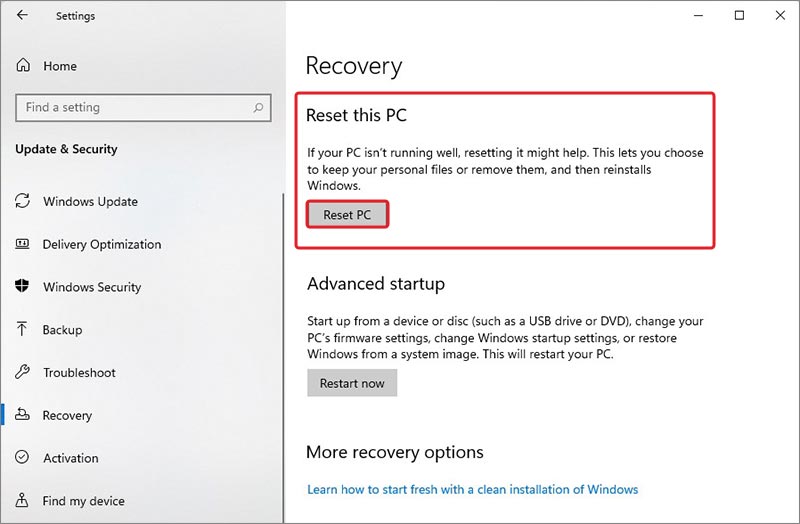Viewport: 800px width, 524px height.
Task: Click the Windows Update sync arrows icon
Action: click(22, 201)
